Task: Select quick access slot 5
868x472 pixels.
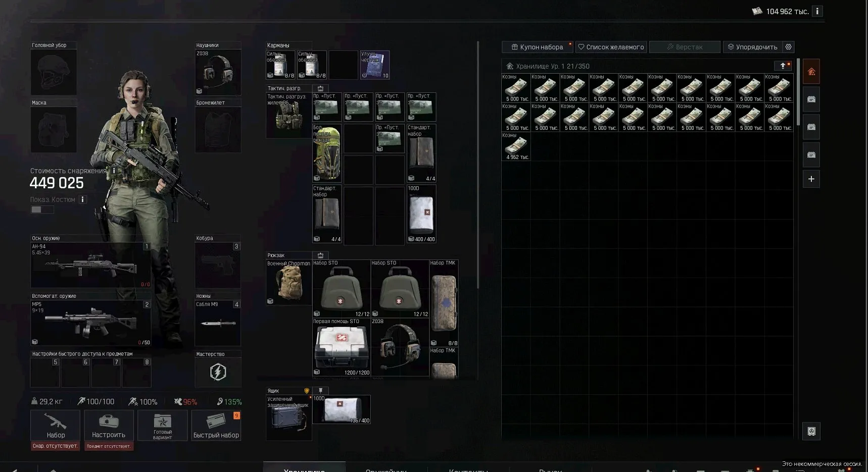Action: click(45, 373)
